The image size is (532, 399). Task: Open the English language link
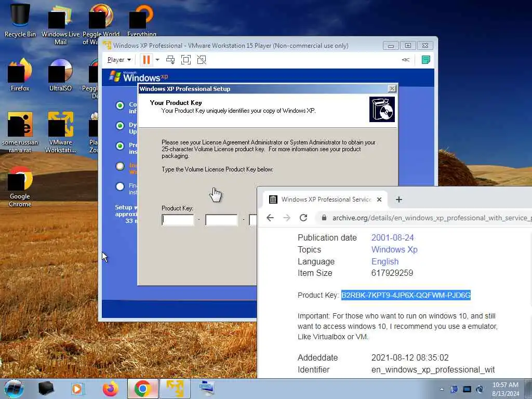[x=385, y=261]
